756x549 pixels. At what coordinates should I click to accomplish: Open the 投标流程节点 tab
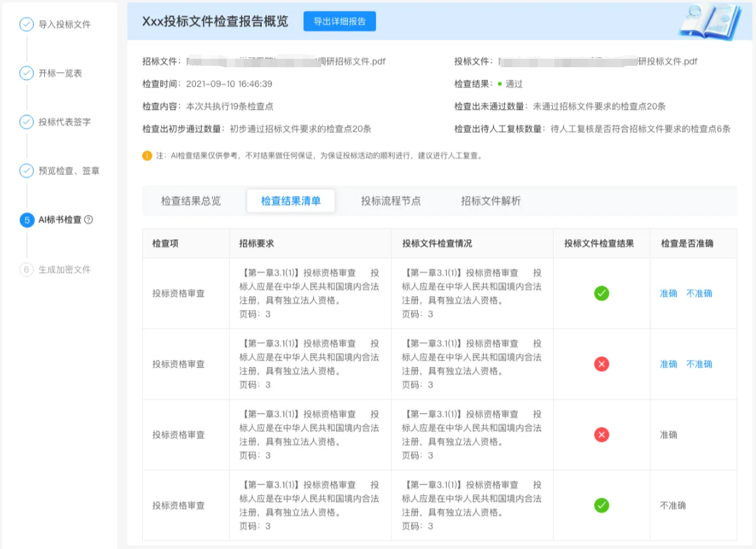click(x=391, y=201)
